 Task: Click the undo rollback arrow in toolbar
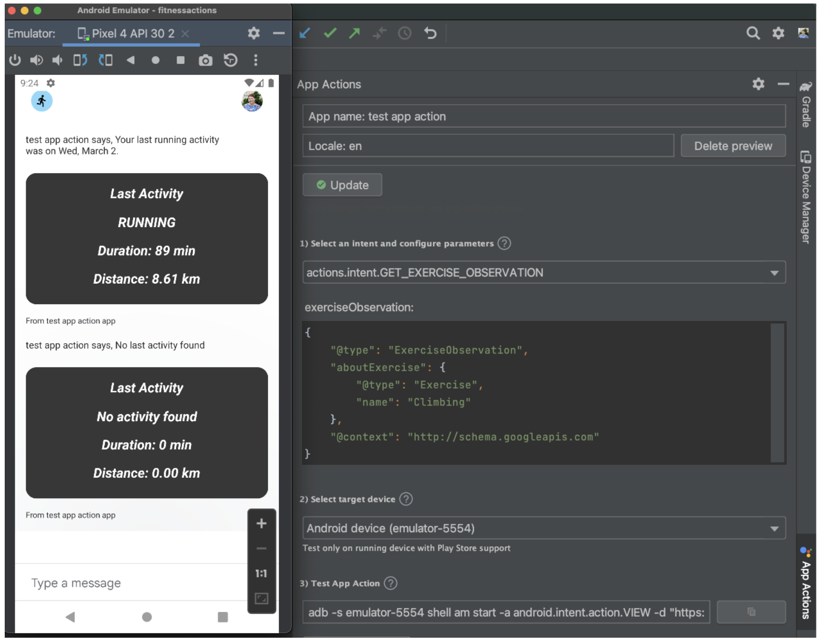[x=430, y=34]
